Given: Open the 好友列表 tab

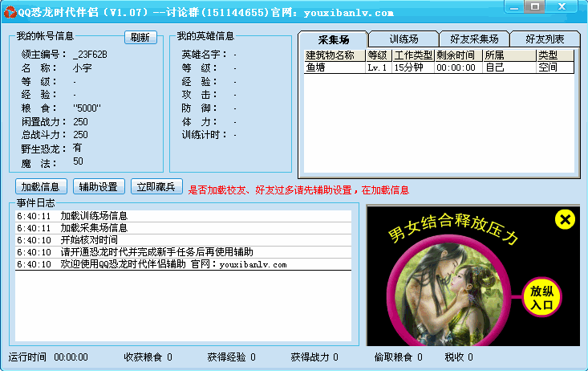Looking at the screenshot, I should tap(545, 39).
